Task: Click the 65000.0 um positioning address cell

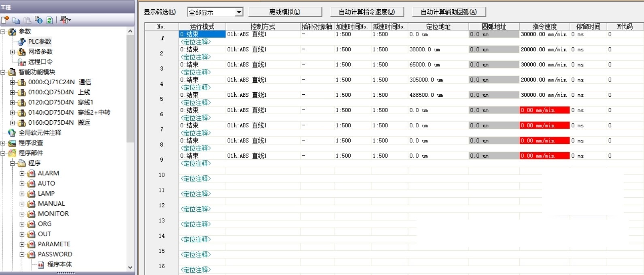Action: point(438,65)
